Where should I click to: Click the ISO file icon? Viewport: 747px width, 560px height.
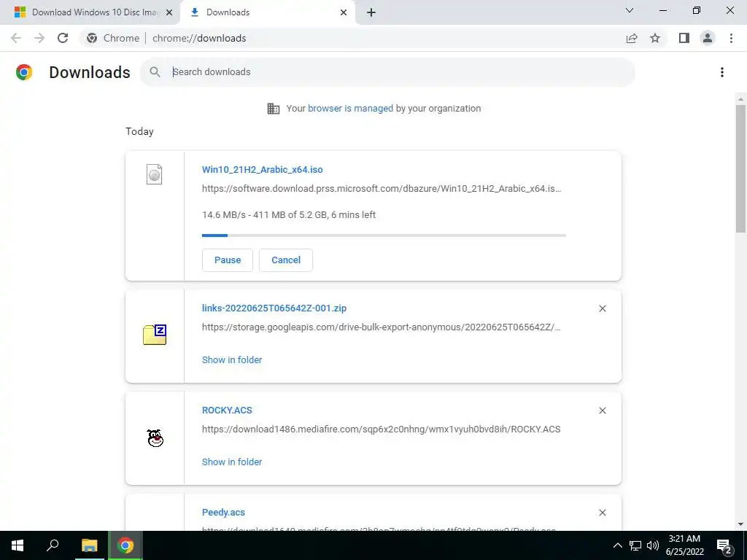155,174
